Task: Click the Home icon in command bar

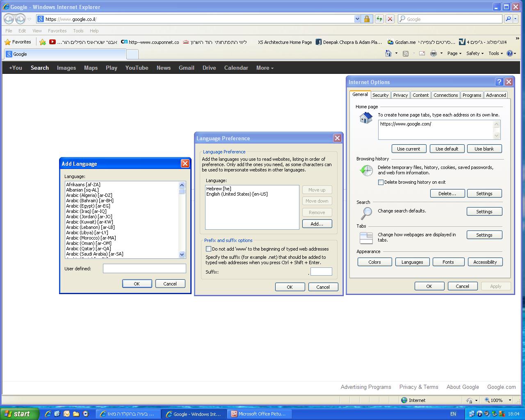Action: [x=388, y=53]
